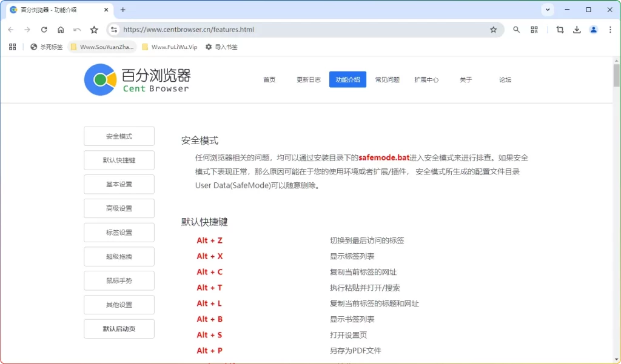The width and height of the screenshot is (621, 364).
Task: Click the 其他设置 sidebar button
Action: 119,305
